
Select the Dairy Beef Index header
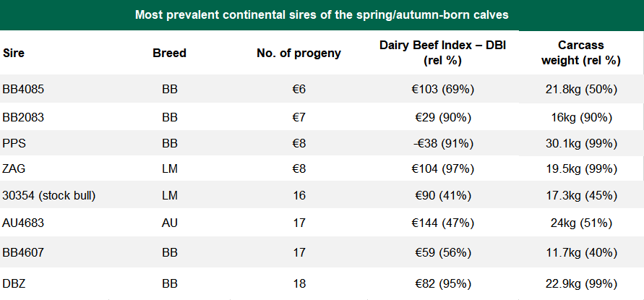coord(442,53)
